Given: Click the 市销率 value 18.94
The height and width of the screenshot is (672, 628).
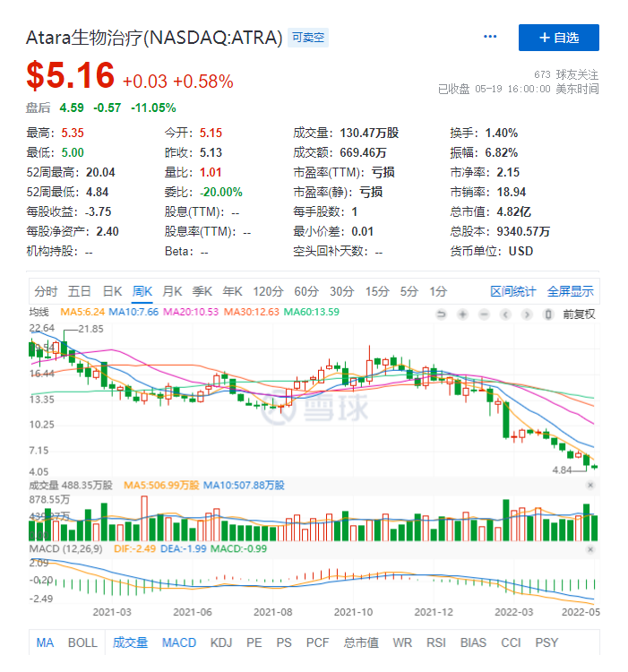Looking at the screenshot, I should tap(511, 192).
